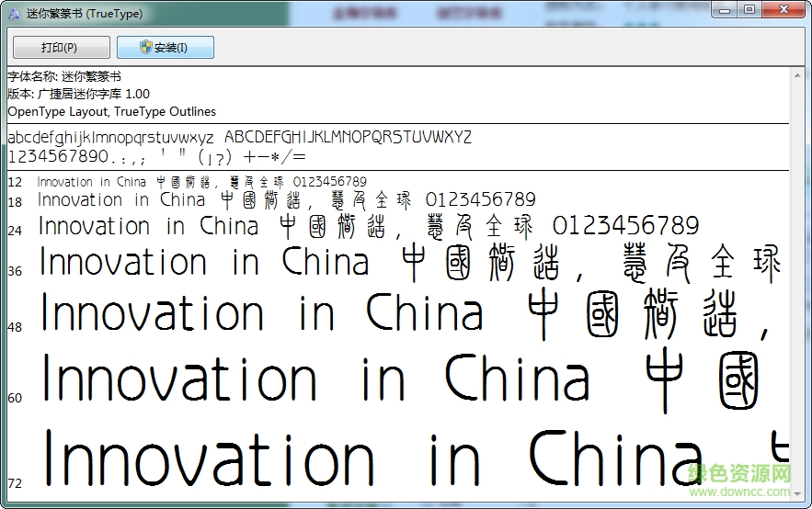Click the 安装(I) install button

(166, 48)
